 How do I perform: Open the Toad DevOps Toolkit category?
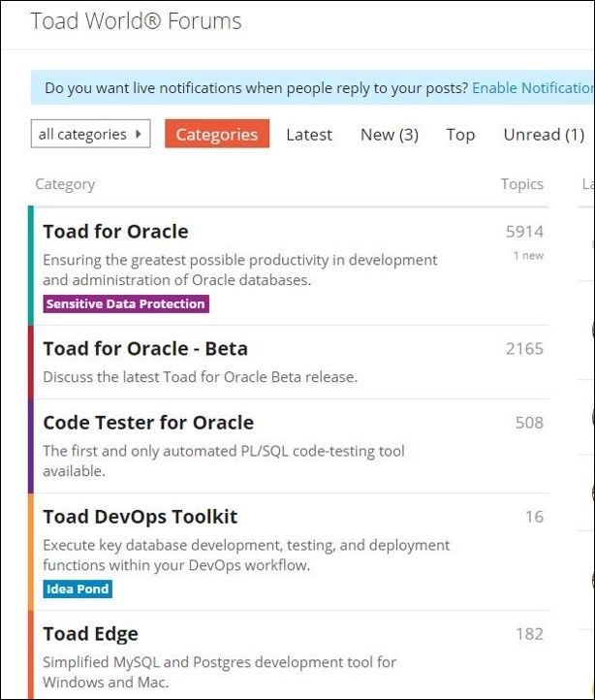tap(141, 517)
